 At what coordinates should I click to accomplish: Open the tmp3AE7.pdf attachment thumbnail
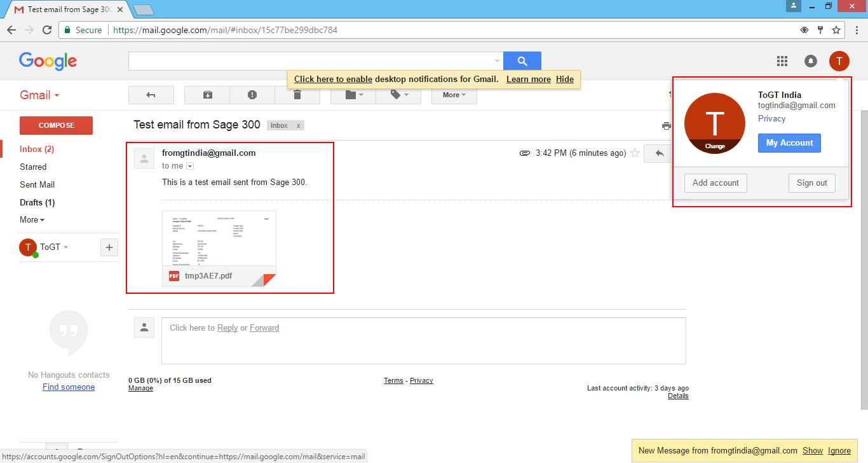(x=219, y=248)
